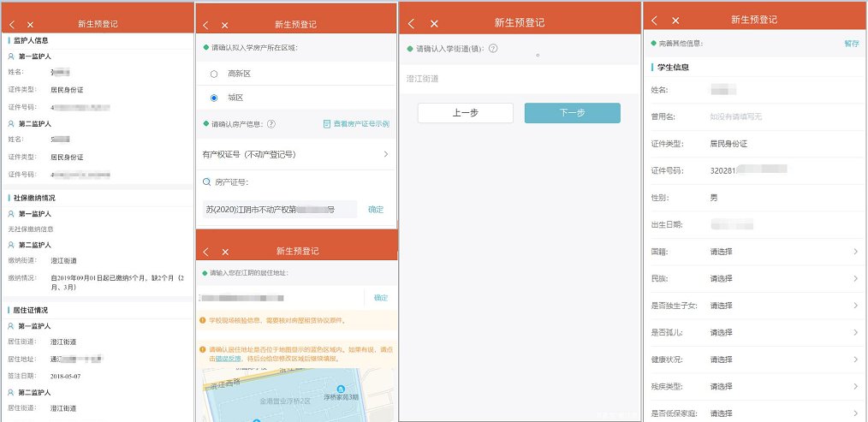The height and width of the screenshot is (422, 868).
Task: Click 浮桥家苑3期 marker on the map
Action: pos(339,388)
